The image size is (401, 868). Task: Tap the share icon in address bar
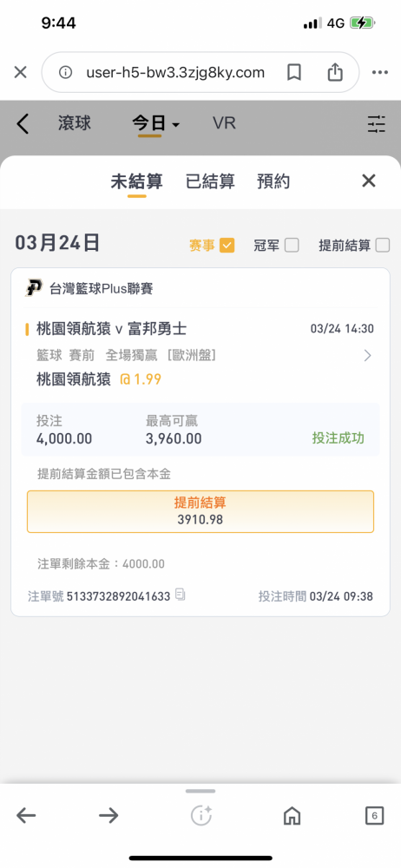(x=335, y=72)
